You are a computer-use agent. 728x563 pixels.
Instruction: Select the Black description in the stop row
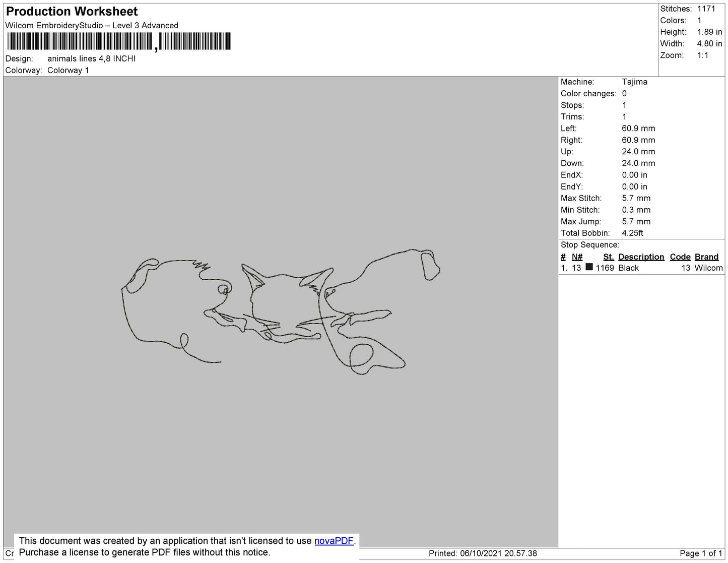[628, 268]
